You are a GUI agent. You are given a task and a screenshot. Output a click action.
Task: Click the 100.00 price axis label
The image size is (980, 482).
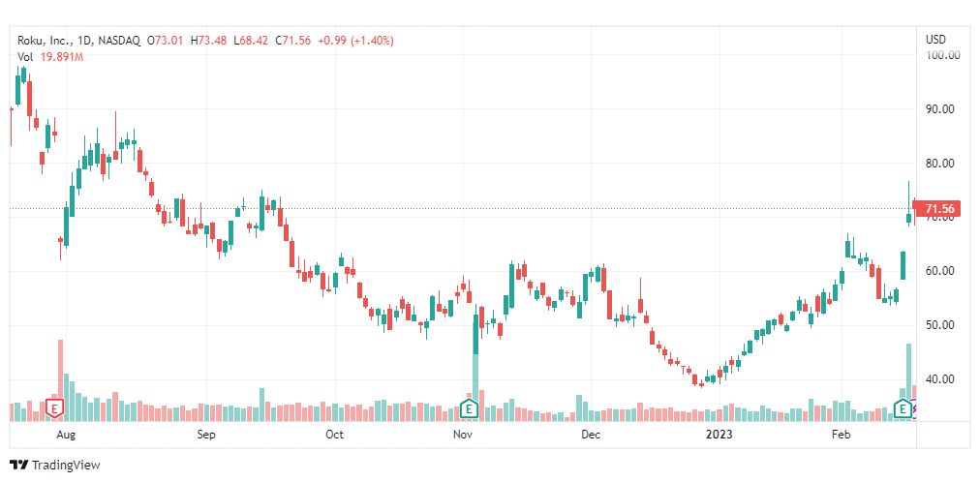point(942,55)
